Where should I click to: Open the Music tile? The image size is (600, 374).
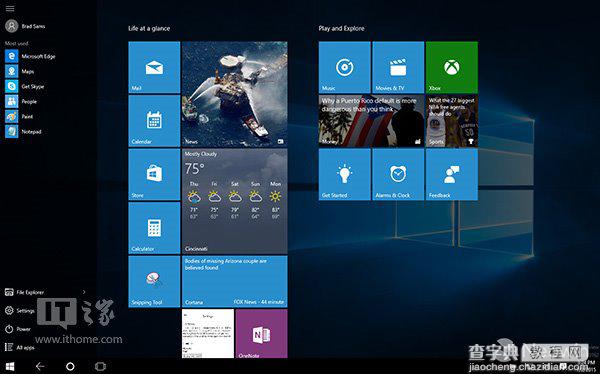click(x=344, y=67)
